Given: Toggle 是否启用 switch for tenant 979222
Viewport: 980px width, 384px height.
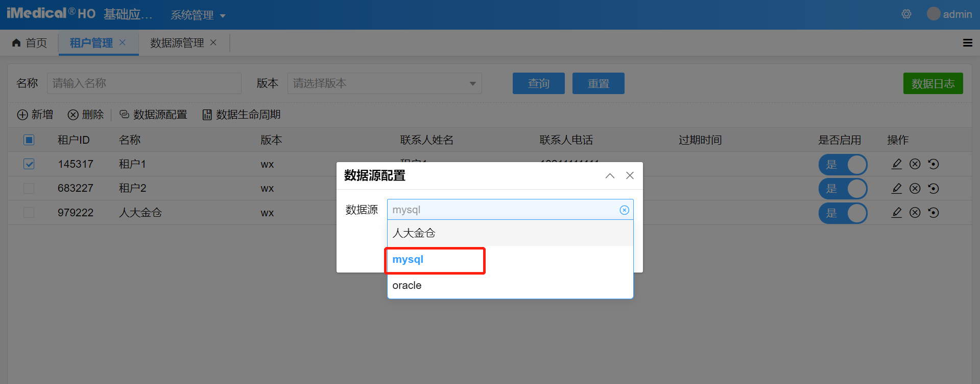Looking at the screenshot, I should tap(843, 213).
